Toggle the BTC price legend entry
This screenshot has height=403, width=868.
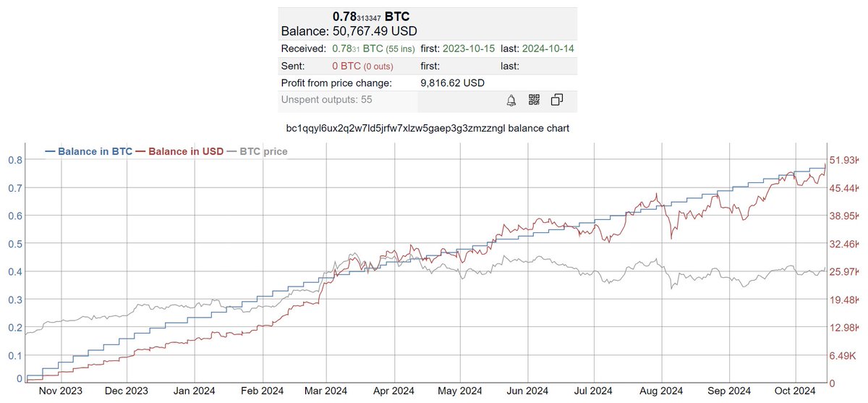point(257,152)
